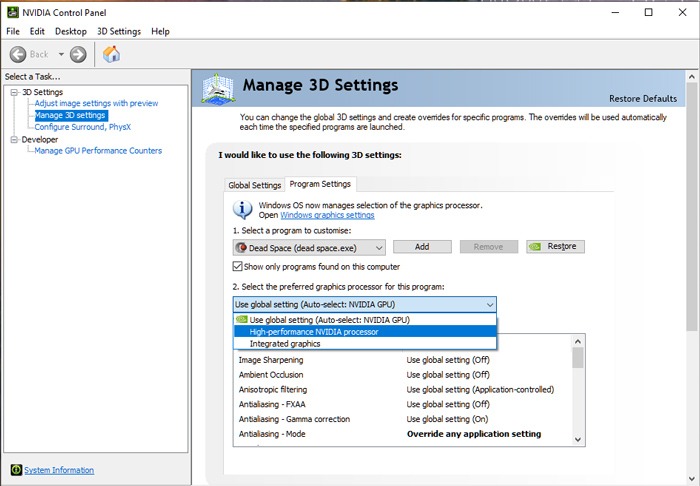
Task: Choose Integrated graphics from the list
Action: 285,344
